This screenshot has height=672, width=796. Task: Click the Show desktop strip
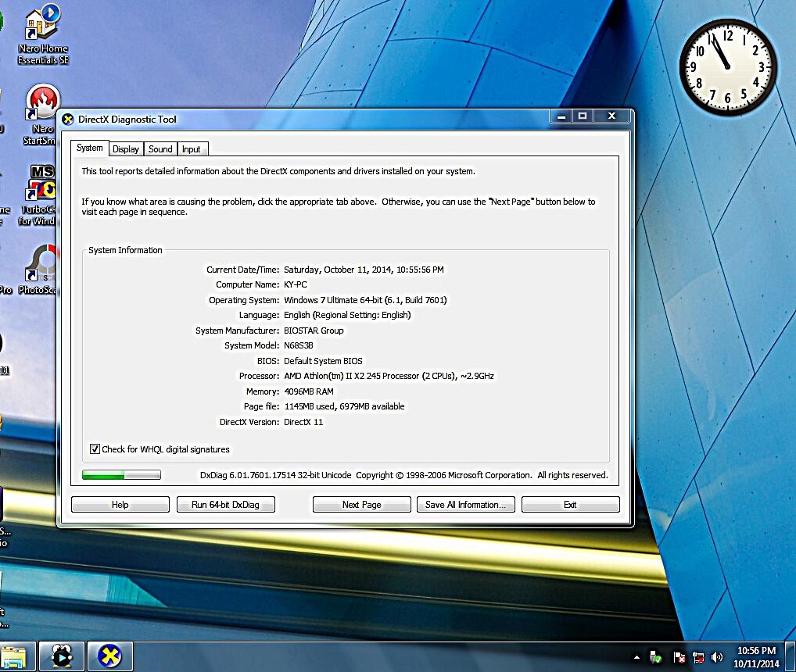click(791, 657)
